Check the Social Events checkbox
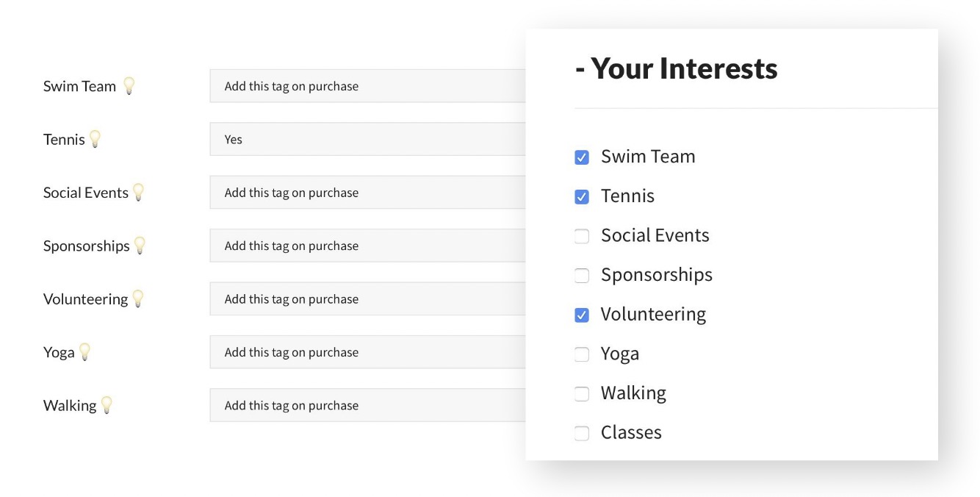 tap(582, 236)
